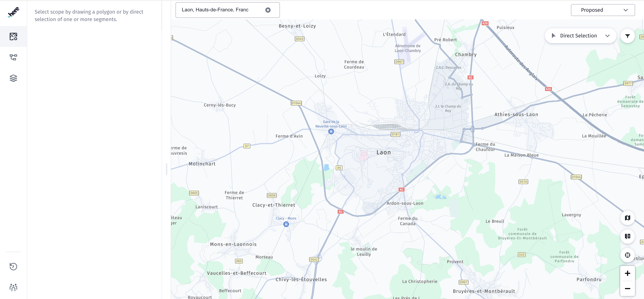The image size is (644, 299).
Task: Click the D25 road shield
Action: [x=522, y=255]
